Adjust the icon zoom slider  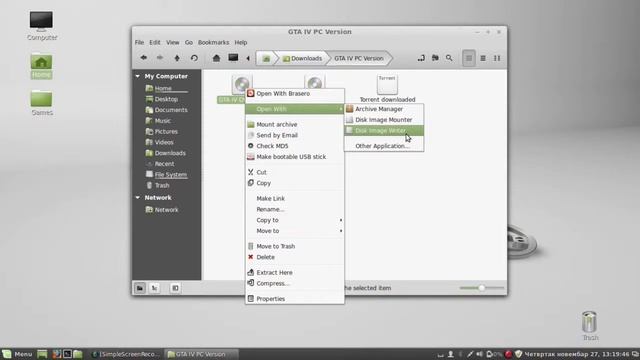click(482, 288)
